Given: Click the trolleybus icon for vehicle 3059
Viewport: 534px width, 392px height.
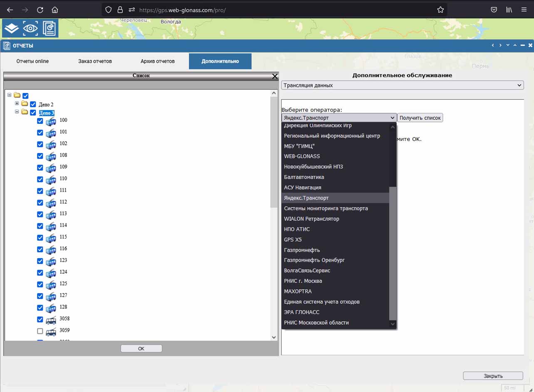Looking at the screenshot, I should pos(51,331).
